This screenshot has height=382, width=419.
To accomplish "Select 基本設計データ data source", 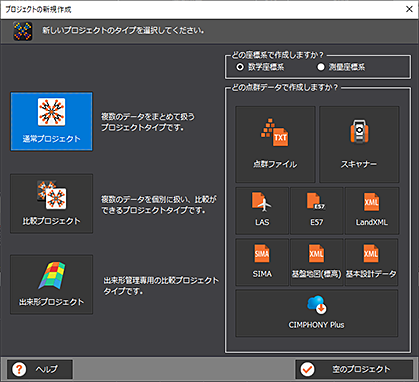I will [x=372, y=262].
